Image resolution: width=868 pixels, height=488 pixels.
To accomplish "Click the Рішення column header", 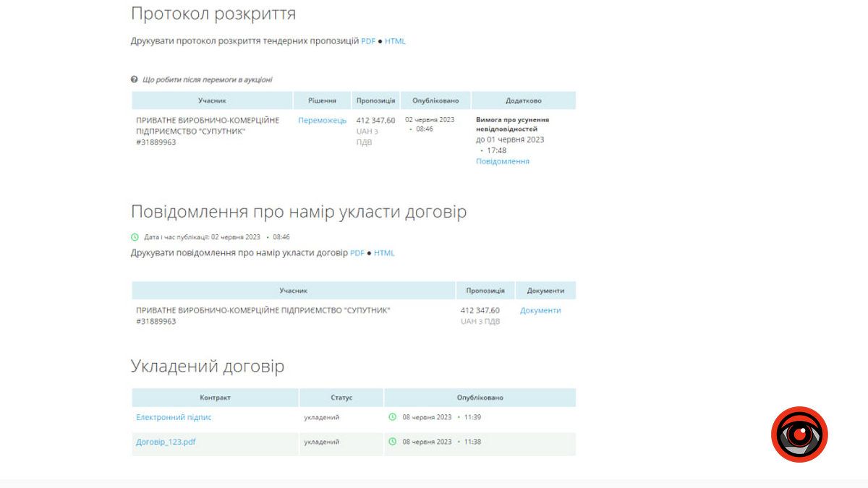I will 322,100.
